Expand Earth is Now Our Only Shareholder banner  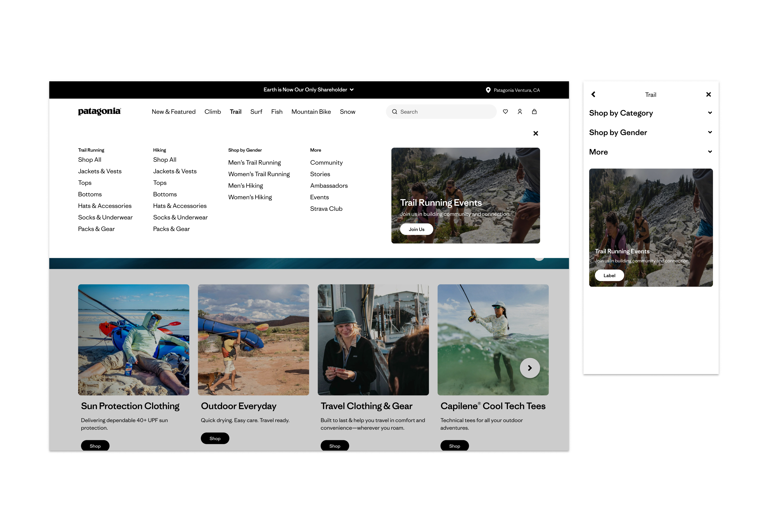308,90
